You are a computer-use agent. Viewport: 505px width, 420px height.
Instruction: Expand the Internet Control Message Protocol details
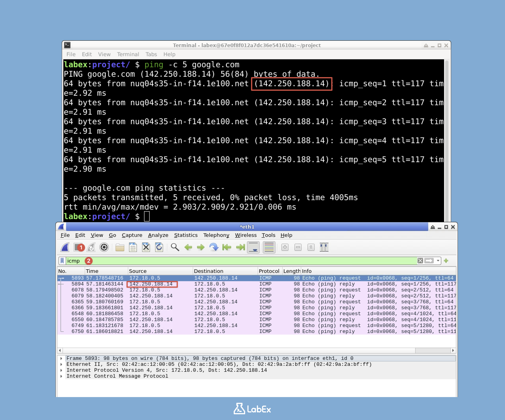click(61, 376)
